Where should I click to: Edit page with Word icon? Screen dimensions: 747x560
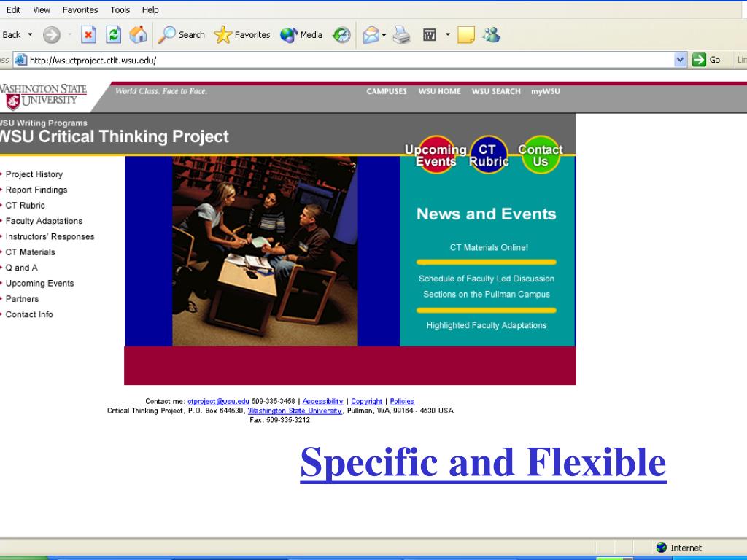click(x=429, y=35)
